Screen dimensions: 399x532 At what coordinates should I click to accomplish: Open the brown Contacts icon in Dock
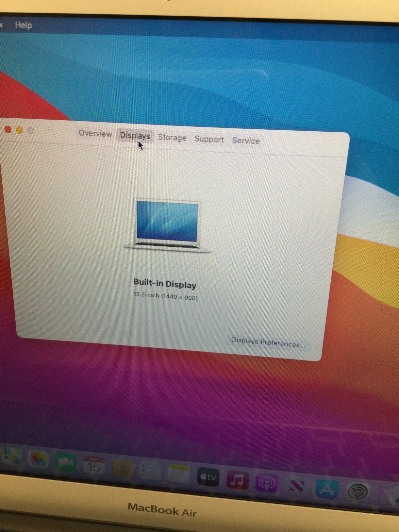click(x=122, y=468)
